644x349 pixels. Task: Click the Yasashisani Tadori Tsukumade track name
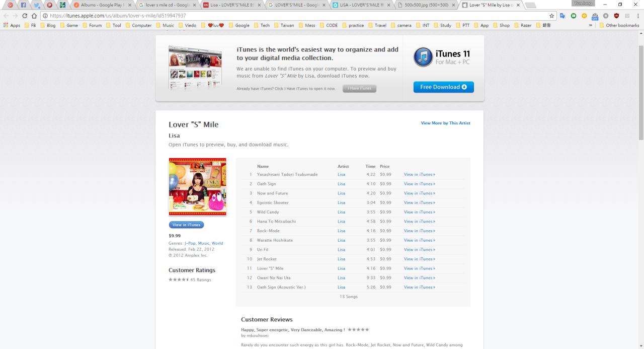(x=287, y=174)
